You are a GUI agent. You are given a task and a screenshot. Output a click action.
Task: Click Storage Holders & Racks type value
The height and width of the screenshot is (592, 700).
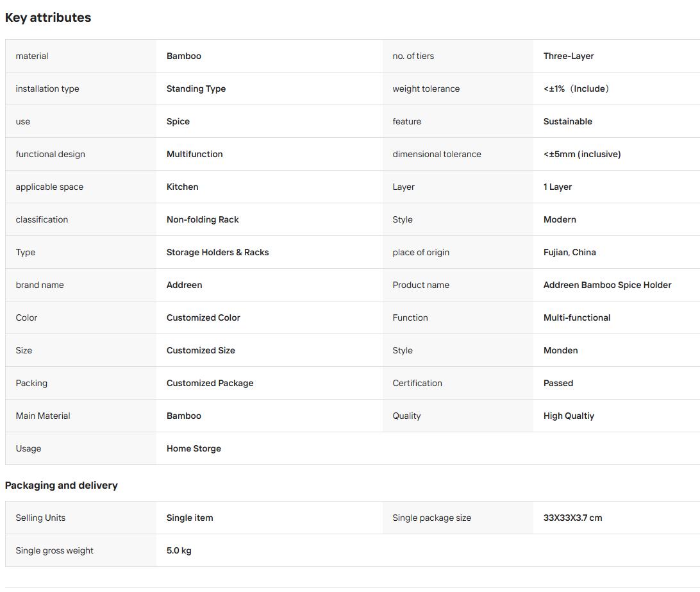coord(217,252)
